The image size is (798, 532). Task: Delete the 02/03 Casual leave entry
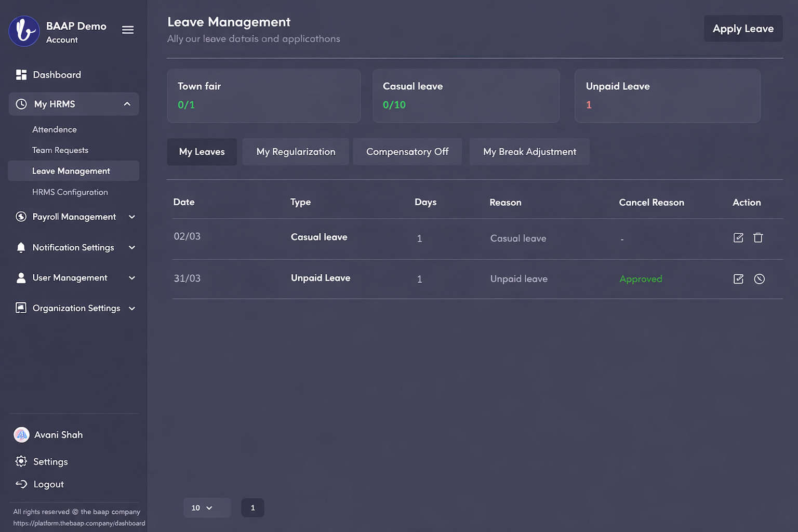coord(758,238)
